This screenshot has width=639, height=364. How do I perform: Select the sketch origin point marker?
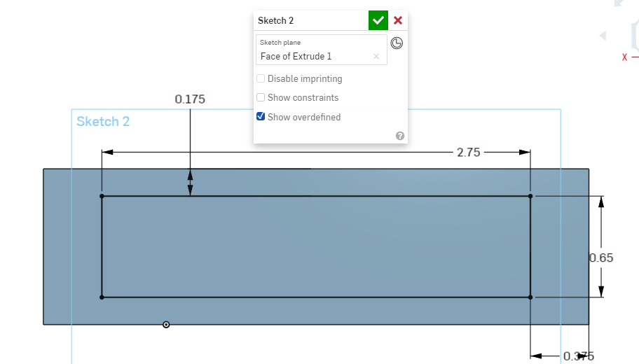pos(166,324)
